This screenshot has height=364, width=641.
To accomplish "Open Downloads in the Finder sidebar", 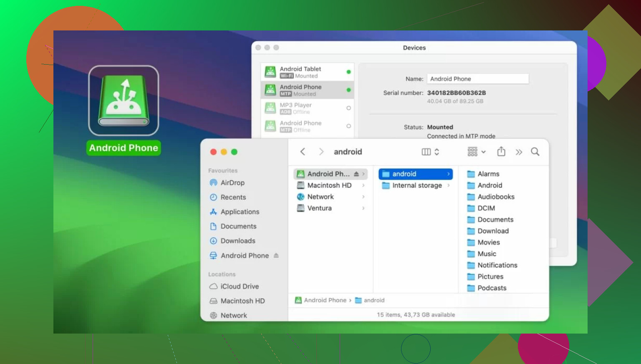I will 237,241.
